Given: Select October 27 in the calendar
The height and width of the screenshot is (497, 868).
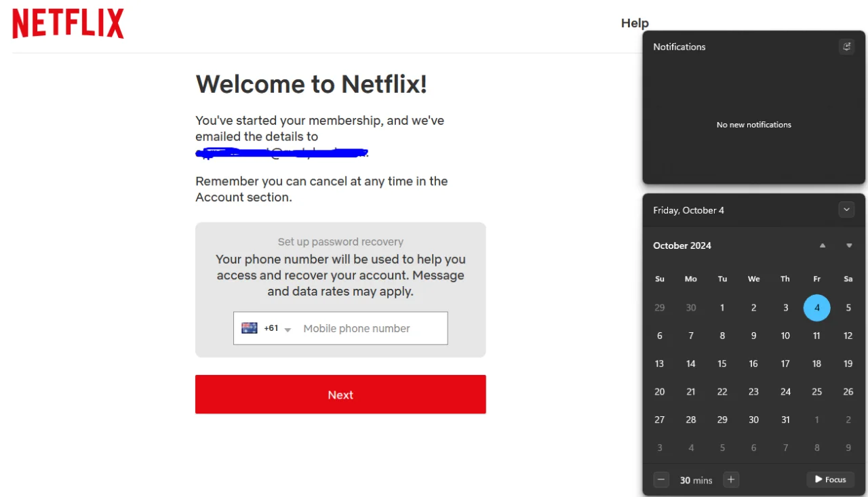Looking at the screenshot, I should click(660, 420).
